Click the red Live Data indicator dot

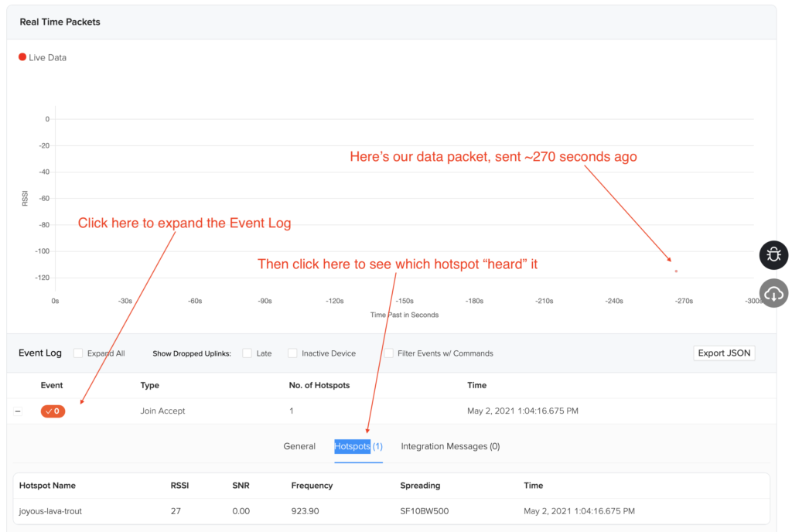[x=22, y=57]
